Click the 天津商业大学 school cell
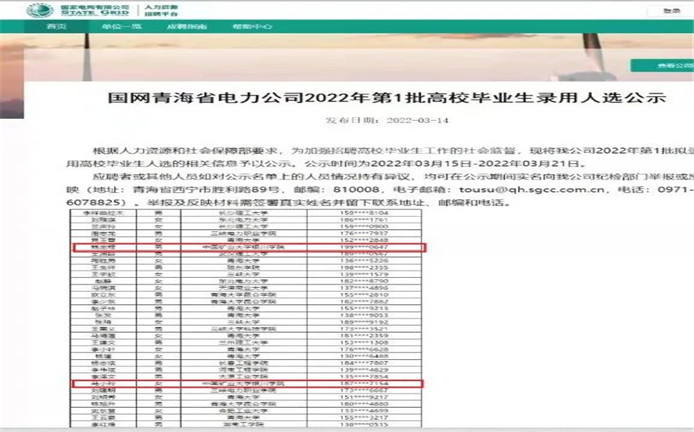 coord(243,288)
